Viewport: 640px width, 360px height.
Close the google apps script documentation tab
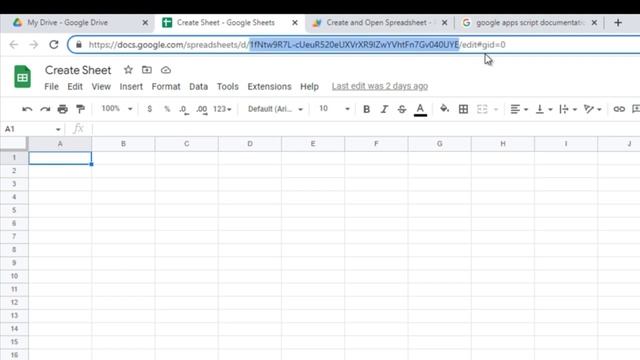[594, 23]
